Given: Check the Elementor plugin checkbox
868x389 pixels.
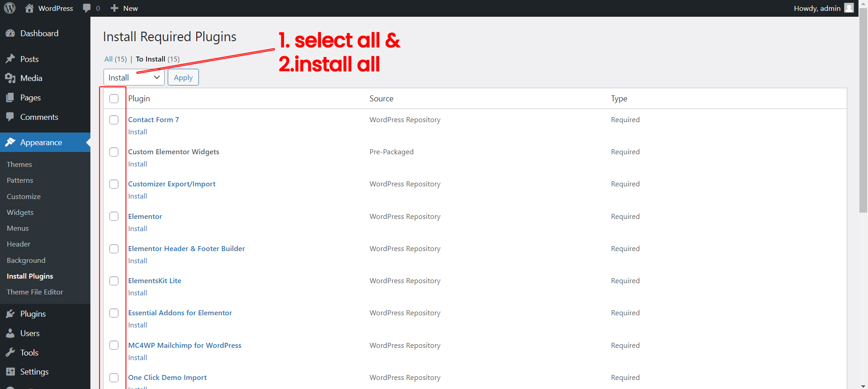Looking at the screenshot, I should click(114, 216).
